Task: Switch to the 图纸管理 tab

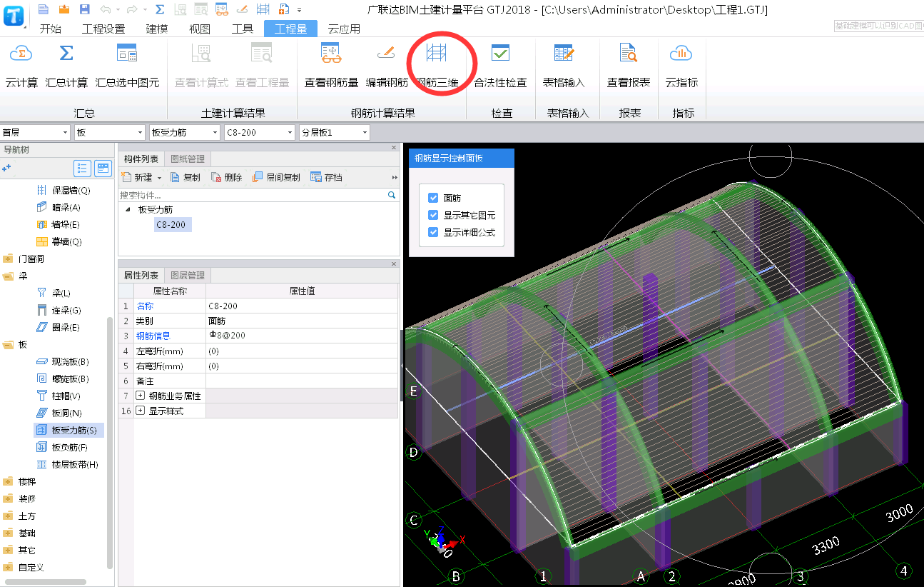Action: (188, 159)
